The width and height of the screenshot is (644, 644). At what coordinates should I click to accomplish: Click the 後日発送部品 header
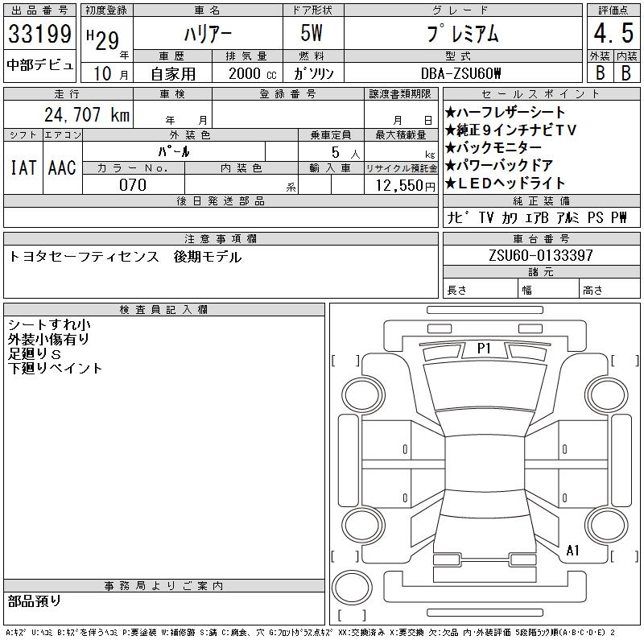[221, 200]
